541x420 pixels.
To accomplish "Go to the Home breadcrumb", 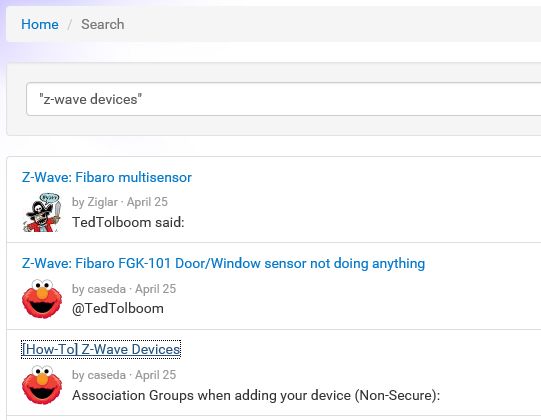I will [40, 25].
